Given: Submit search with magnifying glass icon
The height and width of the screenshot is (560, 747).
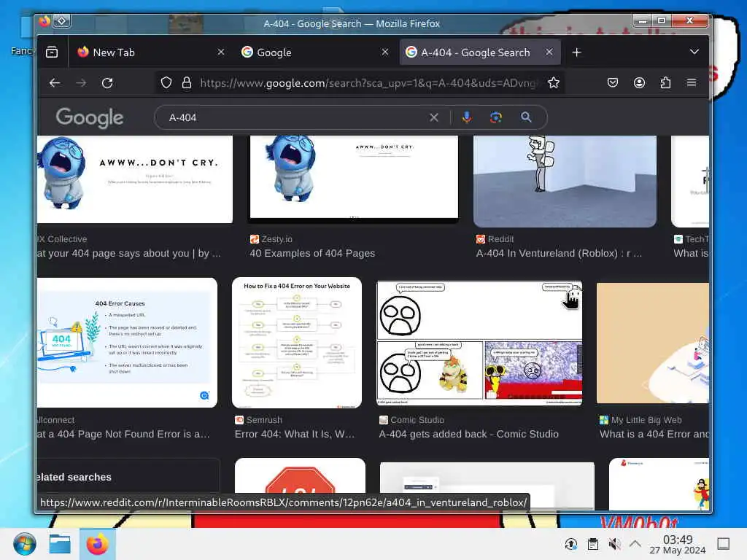Looking at the screenshot, I should [x=526, y=117].
